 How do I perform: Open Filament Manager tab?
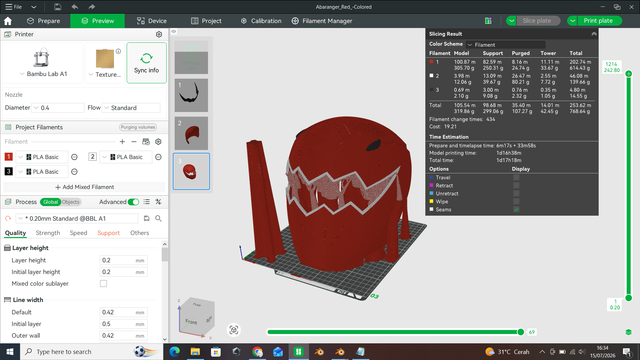(x=322, y=21)
